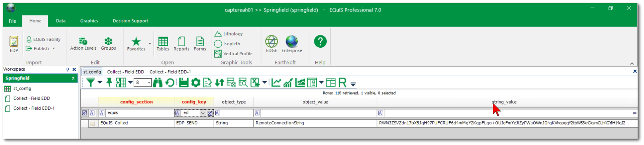
Task: Collapse the Springfield workspace group
Action: coord(73,78)
